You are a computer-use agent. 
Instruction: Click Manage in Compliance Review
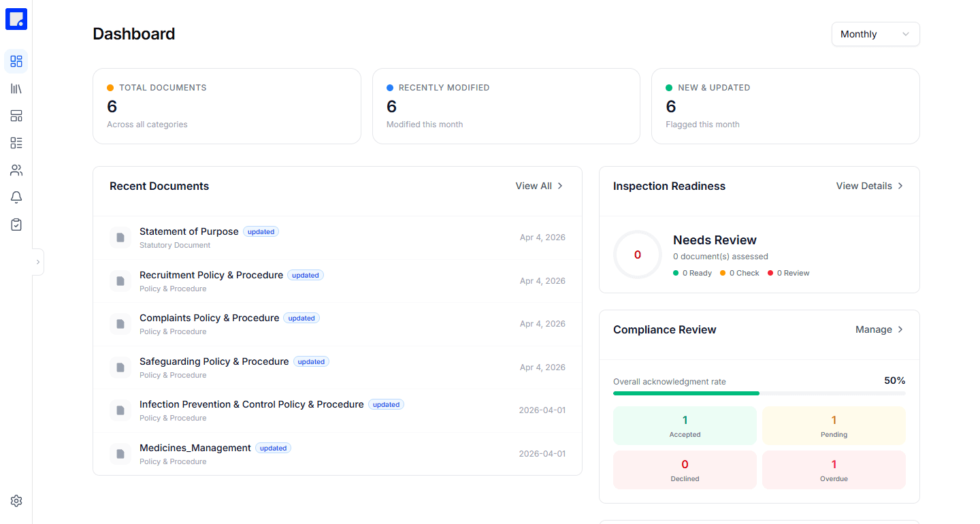pyautogui.click(x=879, y=329)
